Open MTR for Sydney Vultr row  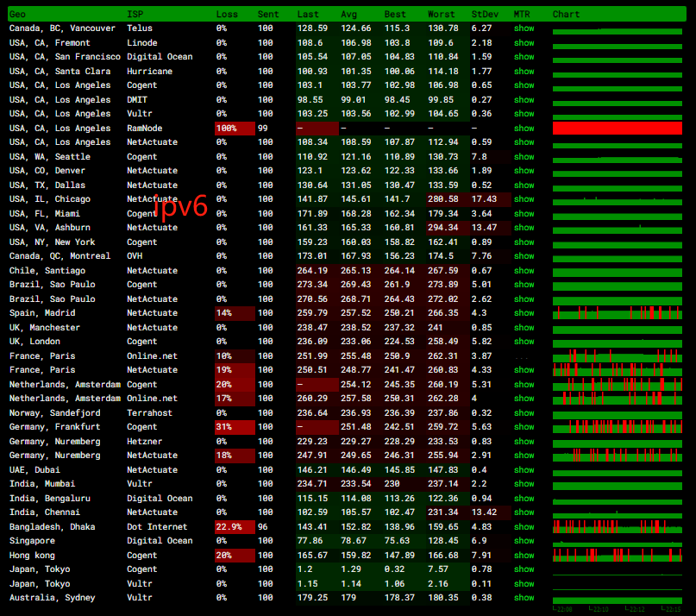pyautogui.click(x=524, y=598)
